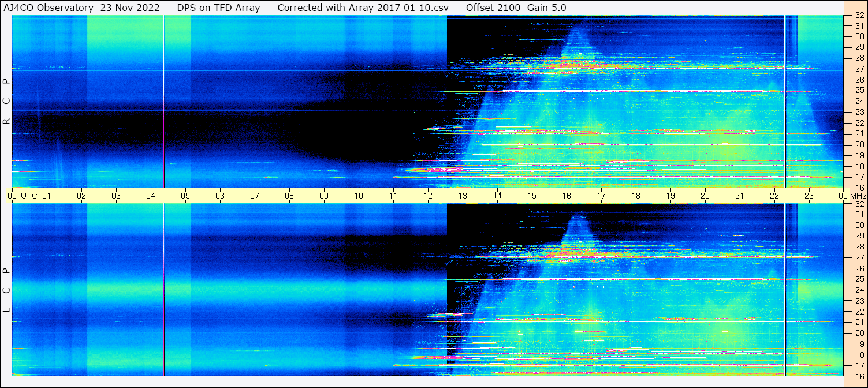
Task: Select the 02 hour tick label
Action: [x=81, y=196]
